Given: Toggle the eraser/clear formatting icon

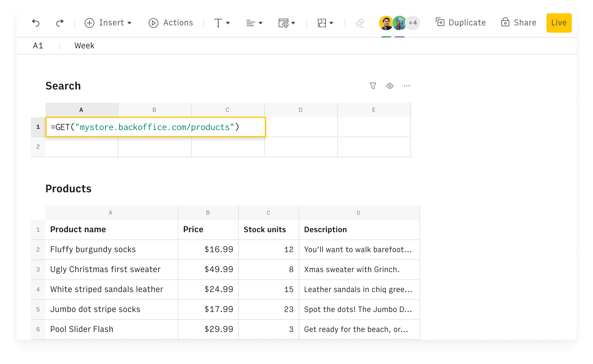Looking at the screenshot, I should (x=360, y=23).
